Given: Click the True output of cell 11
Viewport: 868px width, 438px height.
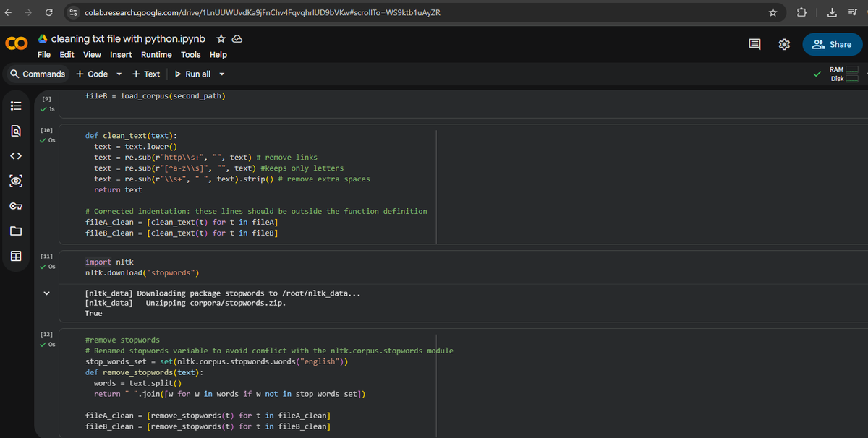Looking at the screenshot, I should (93, 313).
